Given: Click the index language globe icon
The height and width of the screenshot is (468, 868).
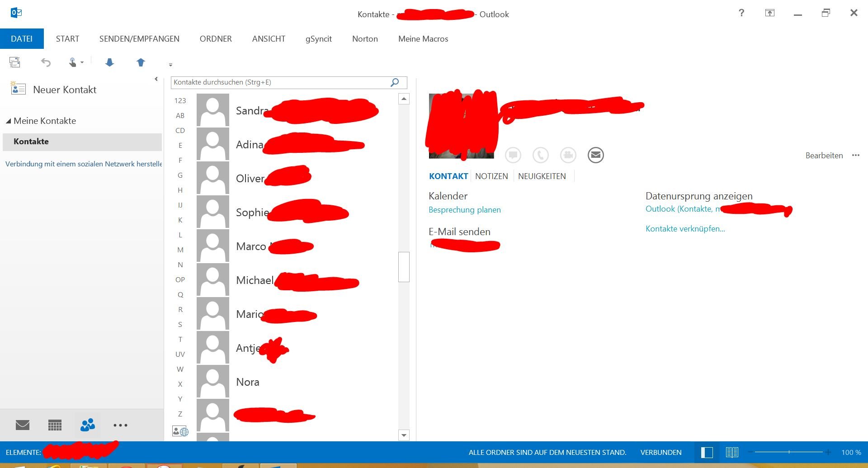Looking at the screenshot, I should tap(180, 431).
